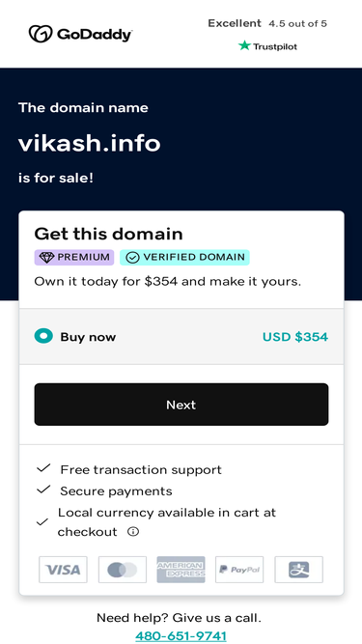Viewport: 362px width, 644px height.
Task: Click the VISA payment icon
Action: point(63,570)
